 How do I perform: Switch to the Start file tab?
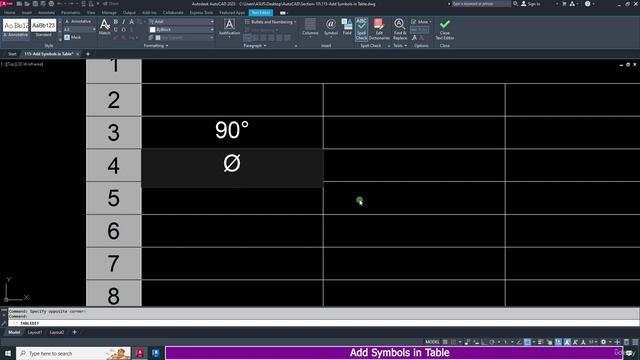click(x=12, y=54)
